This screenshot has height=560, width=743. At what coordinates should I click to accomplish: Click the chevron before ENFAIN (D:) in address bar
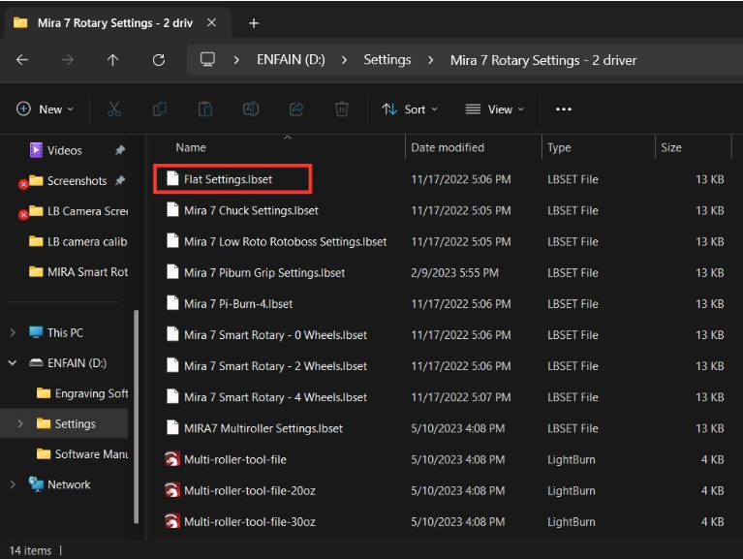pyautogui.click(x=236, y=60)
